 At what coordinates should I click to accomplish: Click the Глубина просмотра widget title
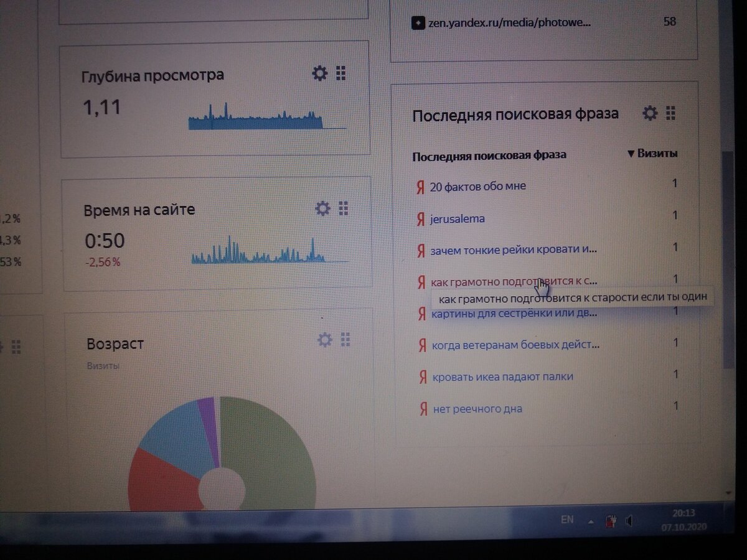coord(153,76)
